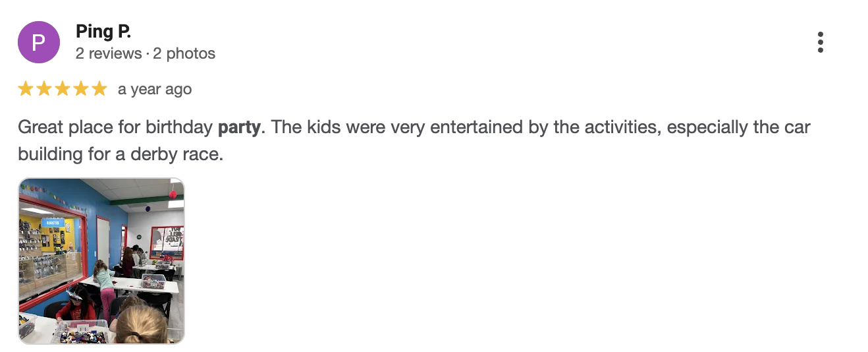Click the phrase "Great place for birthday"
This screenshot has height=352, width=868.
tap(116, 127)
